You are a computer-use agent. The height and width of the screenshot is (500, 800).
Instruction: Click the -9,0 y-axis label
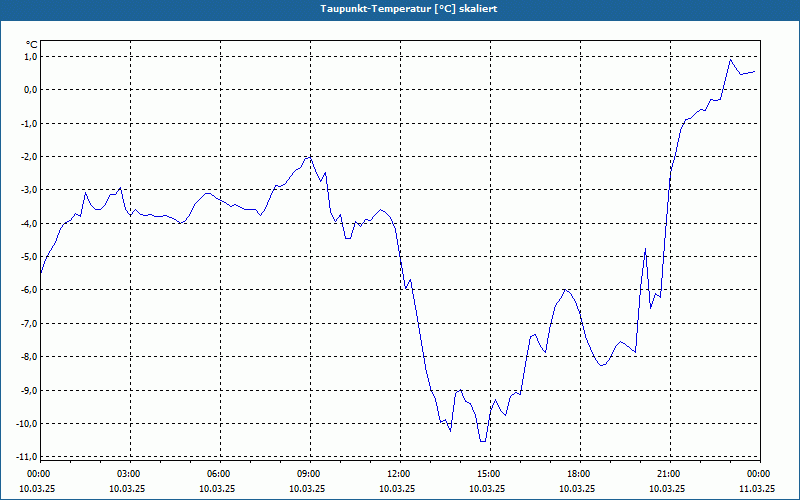(x=29, y=390)
